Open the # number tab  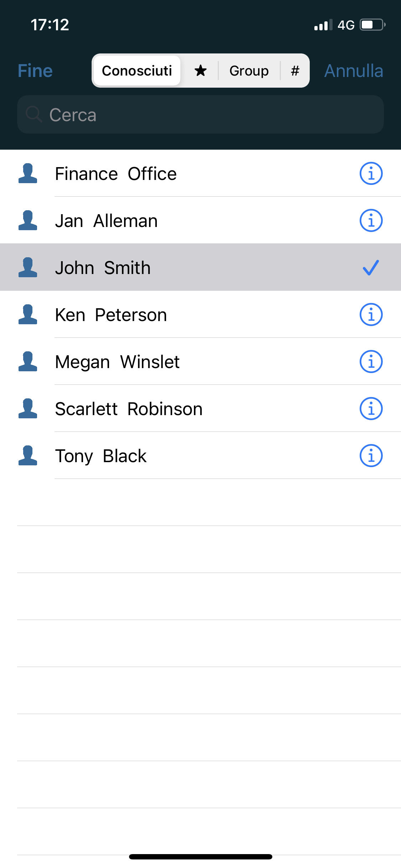(295, 71)
